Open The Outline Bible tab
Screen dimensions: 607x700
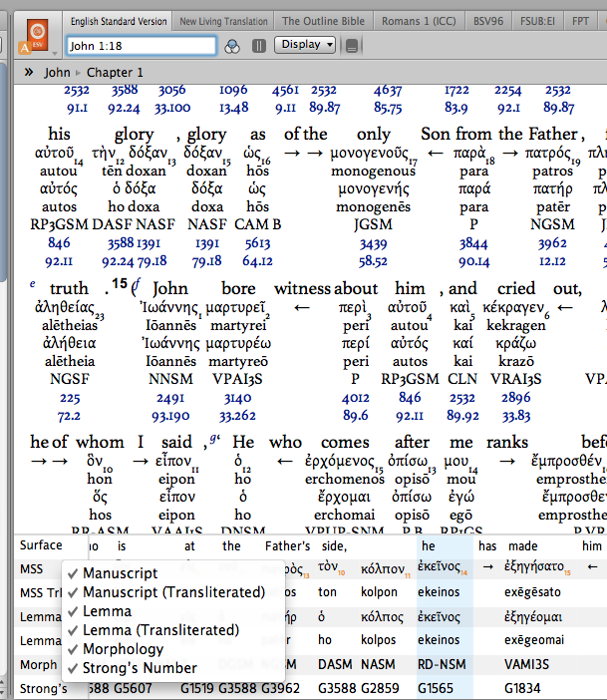click(323, 21)
